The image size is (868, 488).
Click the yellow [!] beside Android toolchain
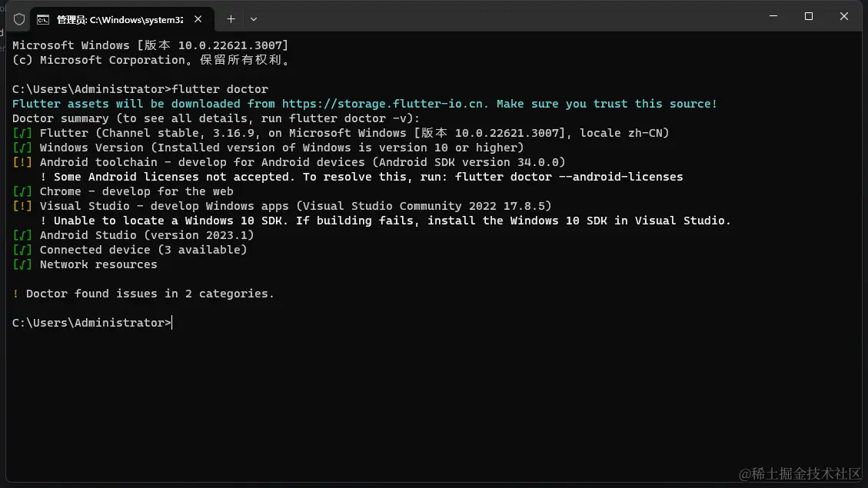[21, 161]
